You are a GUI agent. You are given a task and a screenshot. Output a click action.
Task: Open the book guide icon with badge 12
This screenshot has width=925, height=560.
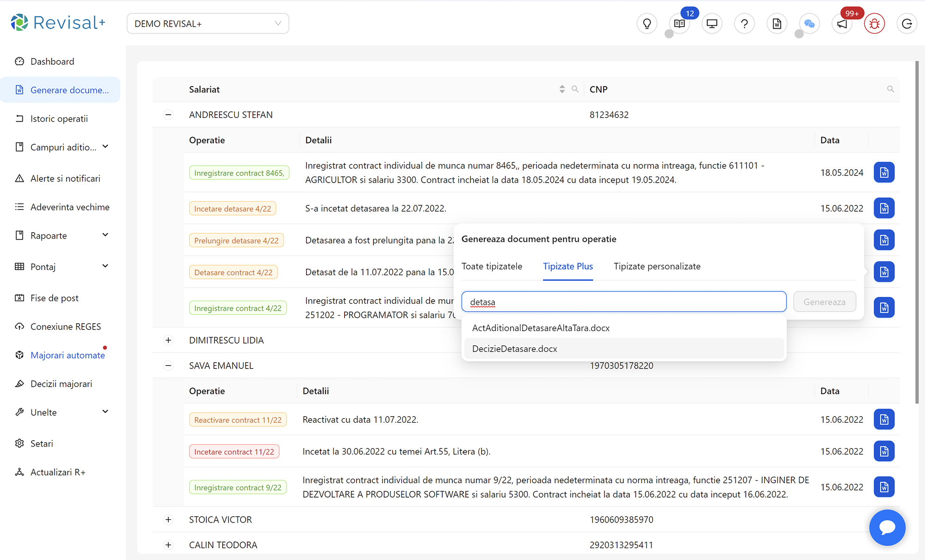679,24
